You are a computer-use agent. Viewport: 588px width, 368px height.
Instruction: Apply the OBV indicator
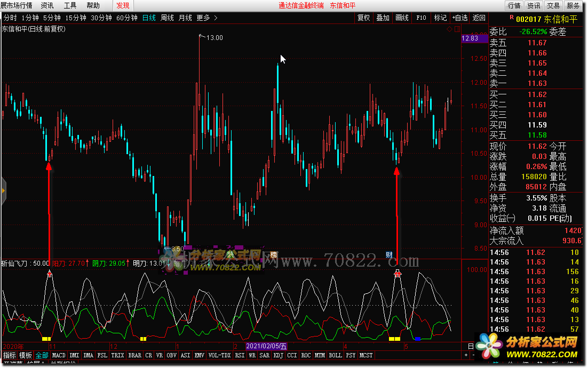point(172,355)
